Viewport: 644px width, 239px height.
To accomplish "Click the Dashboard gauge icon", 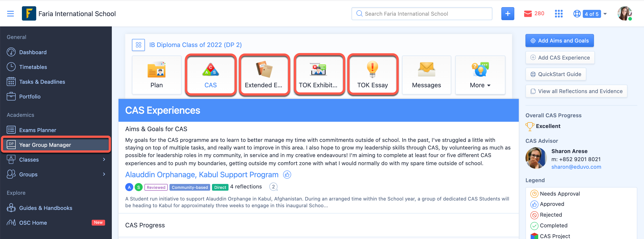I will point(11,52).
